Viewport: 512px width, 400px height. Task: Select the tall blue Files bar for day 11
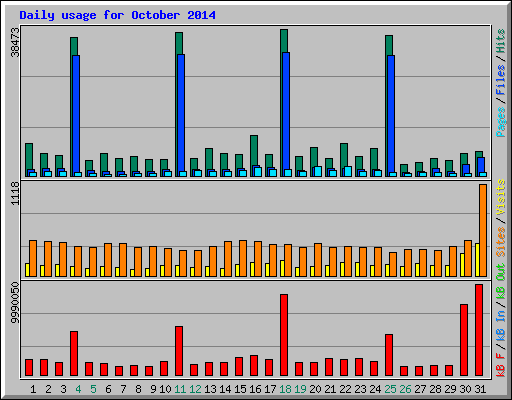tap(181, 113)
